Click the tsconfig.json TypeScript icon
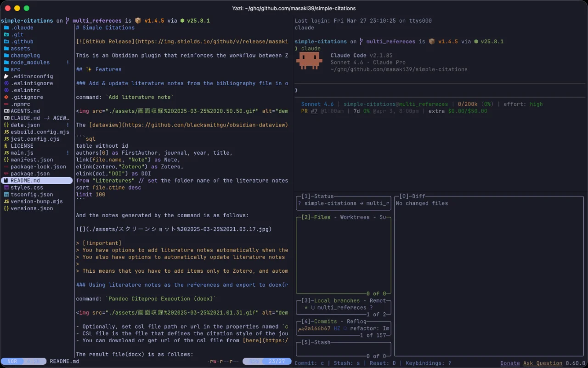588x368 pixels. pos(6,195)
